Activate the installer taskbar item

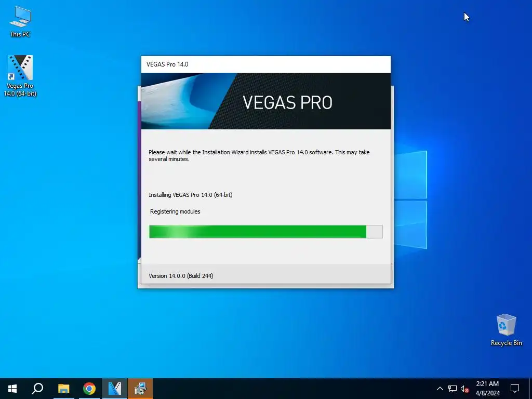click(140, 389)
